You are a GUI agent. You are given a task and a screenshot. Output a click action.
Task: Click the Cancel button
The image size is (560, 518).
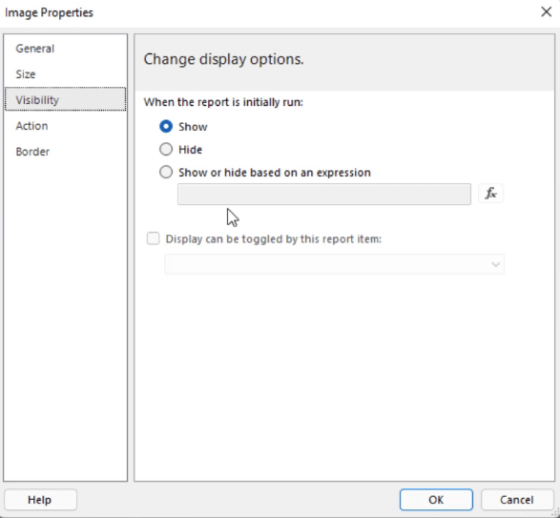517,499
